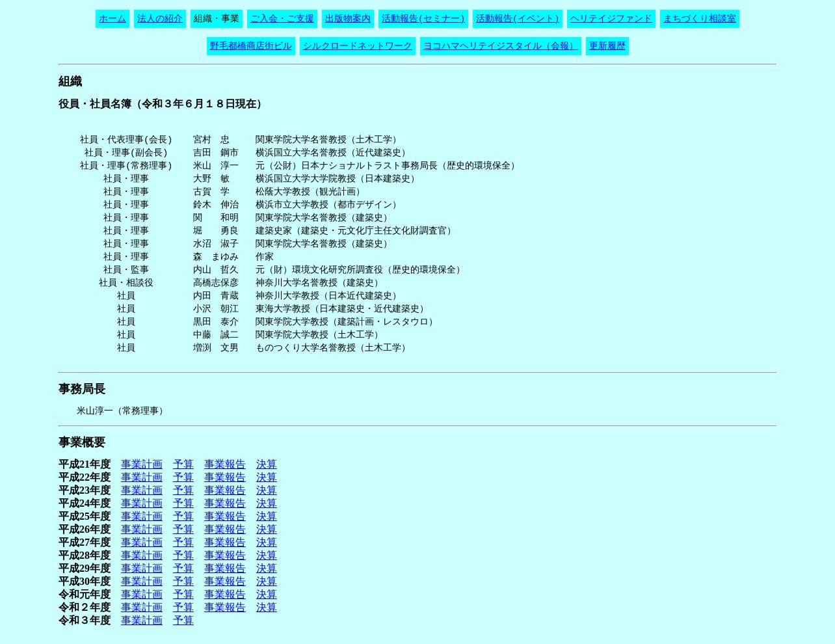This screenshot has height=644, width=835.
Task: Open 活動報告(セミナー) page
Action: pos(423,19)
